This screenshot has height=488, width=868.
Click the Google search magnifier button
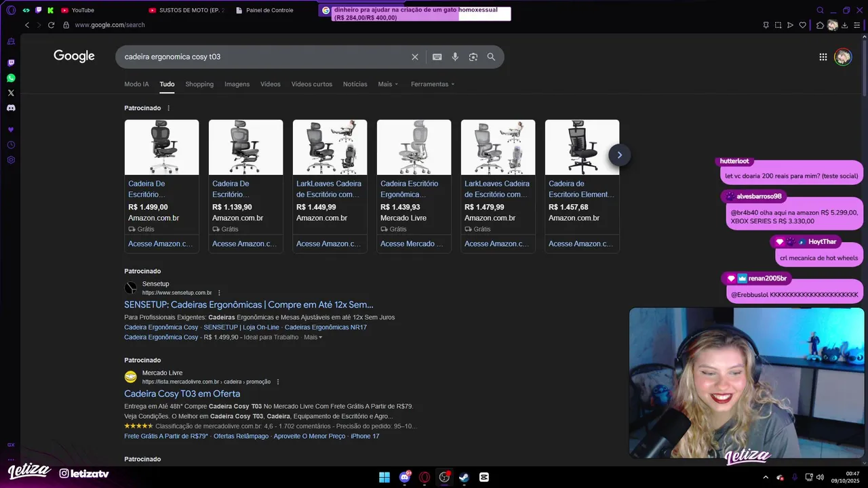[491, 57]
